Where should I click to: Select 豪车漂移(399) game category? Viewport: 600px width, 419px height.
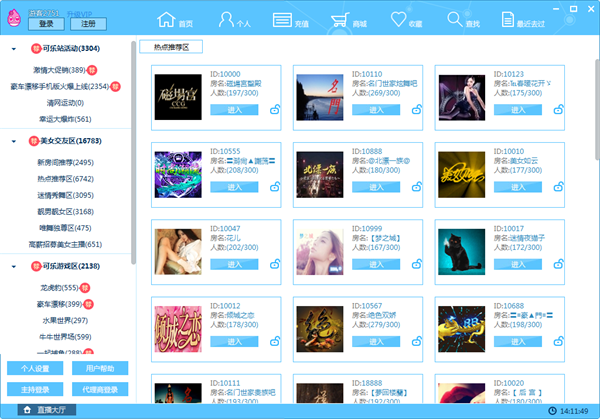tap(59, 304)
